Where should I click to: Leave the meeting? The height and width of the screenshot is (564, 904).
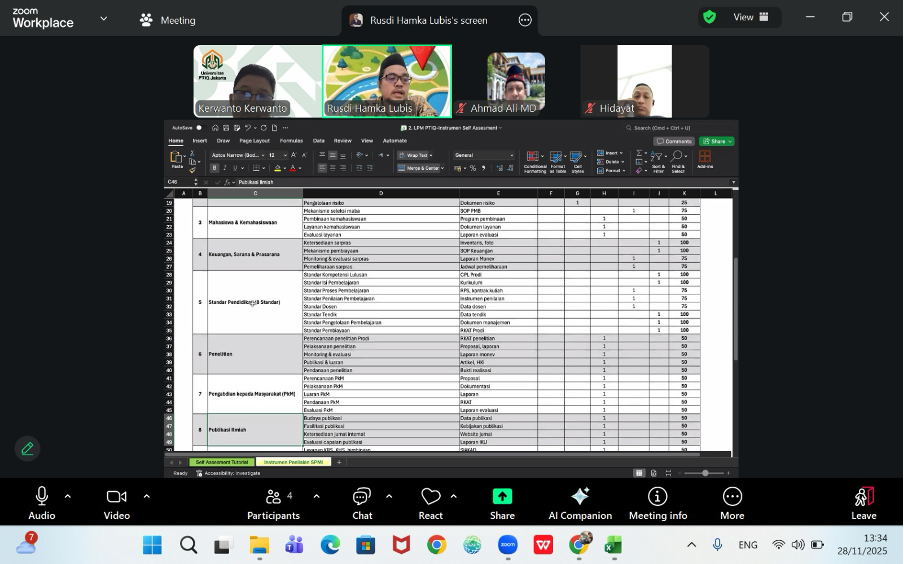tap(863, 501)
